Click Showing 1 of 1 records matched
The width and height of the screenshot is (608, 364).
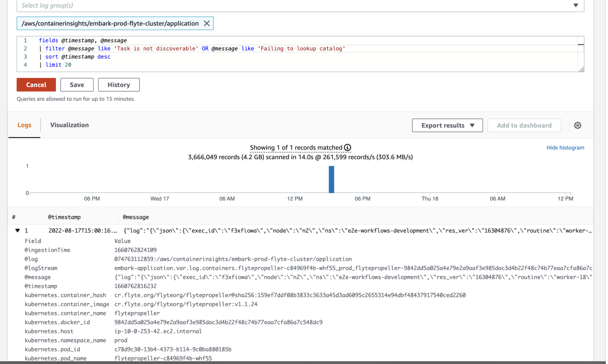point(296,147)
